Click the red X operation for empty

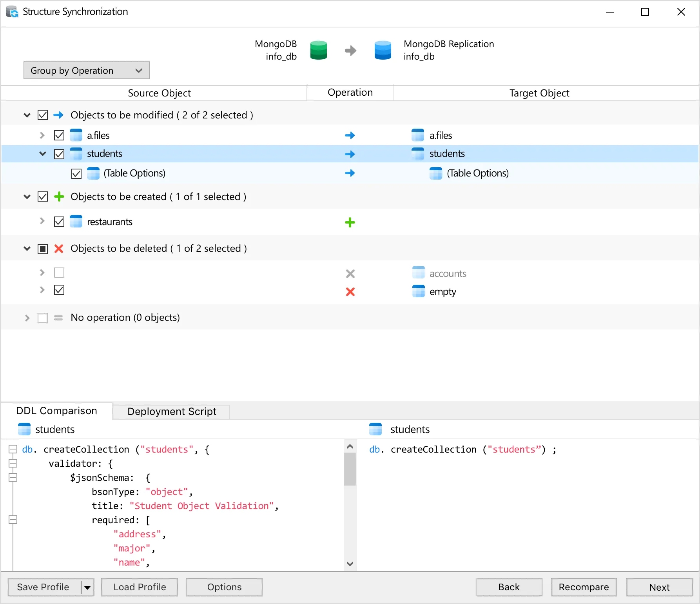(x=350, y=291)
